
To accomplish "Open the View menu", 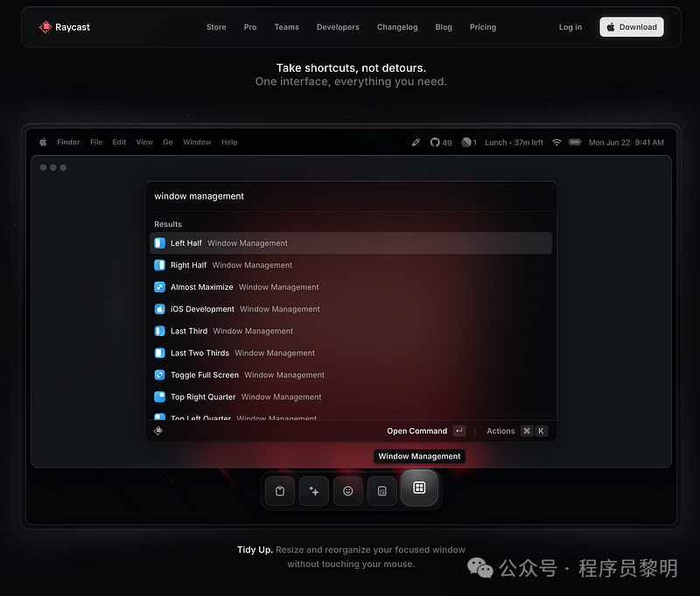I will click(x=144, y=142).
